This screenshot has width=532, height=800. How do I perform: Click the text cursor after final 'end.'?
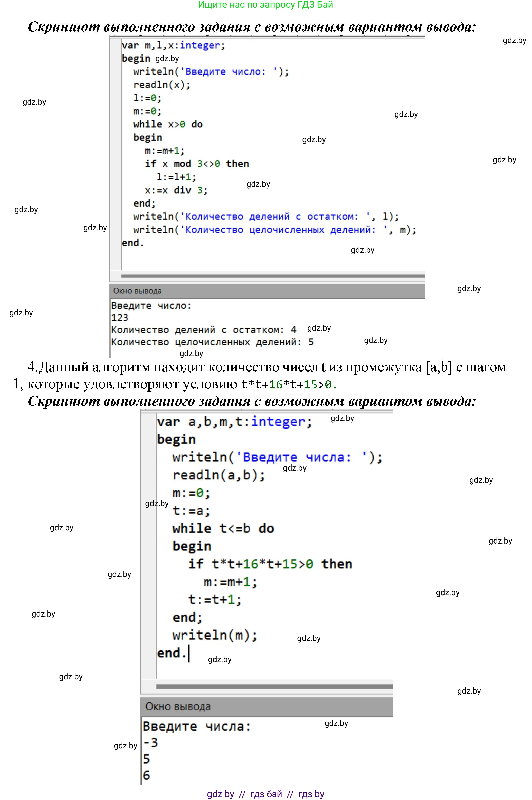(x=189, y=653)
